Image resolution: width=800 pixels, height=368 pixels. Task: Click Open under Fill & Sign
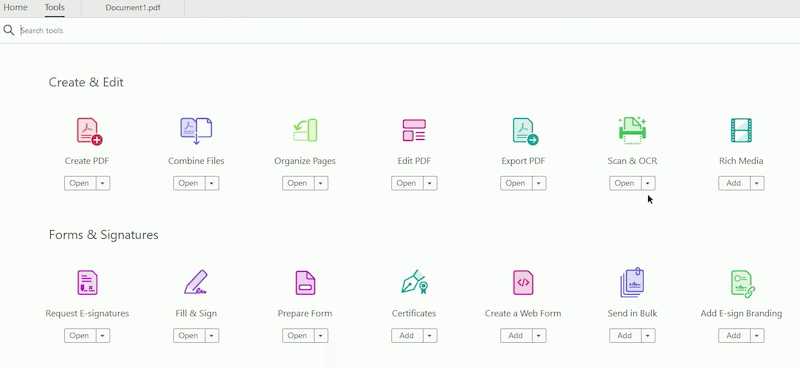pyautogui.click(x=189, y=336)
